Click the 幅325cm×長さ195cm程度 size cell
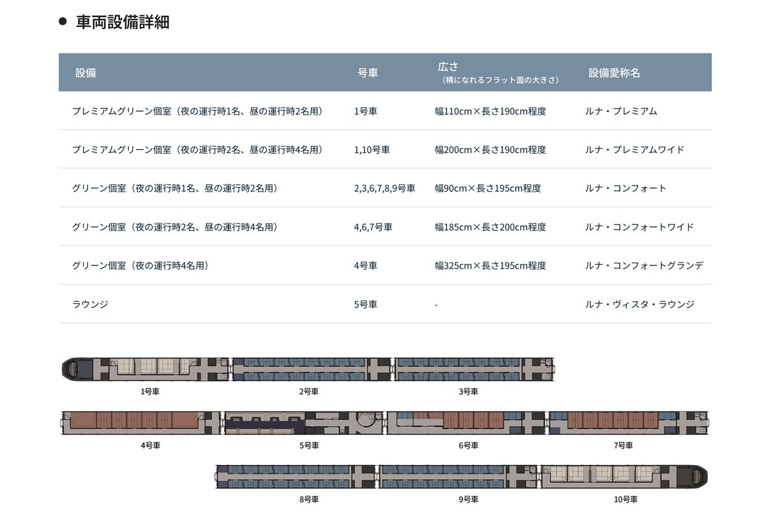This screenshot has width=766, height=532. [490, 265]
